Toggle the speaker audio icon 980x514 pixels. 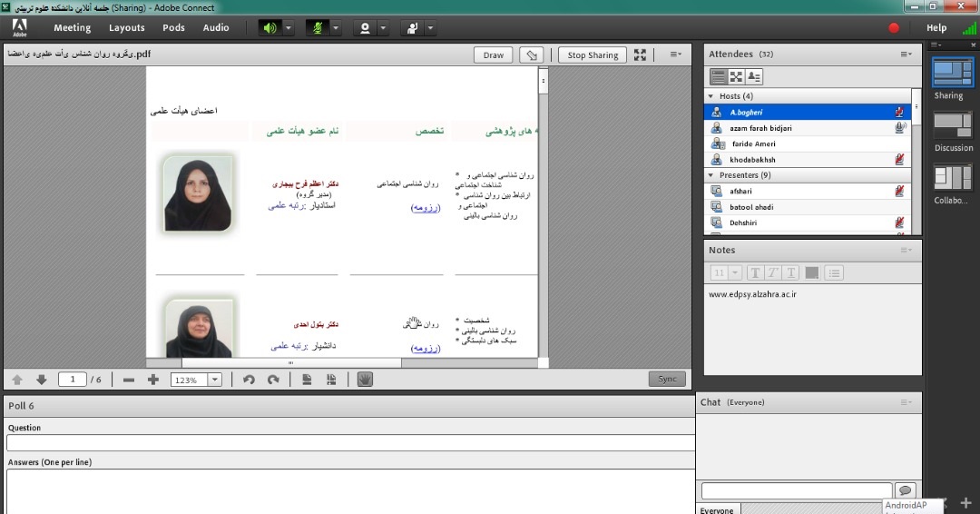[270, 28]
